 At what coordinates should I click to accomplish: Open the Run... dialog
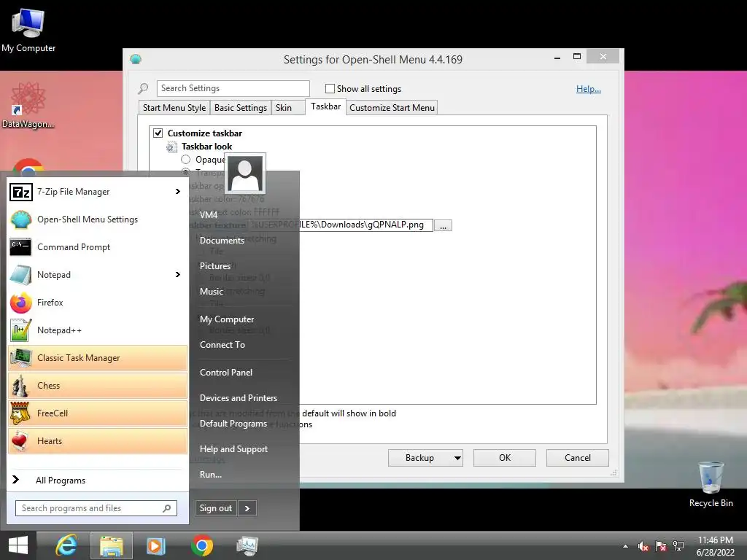(x=211, y=474)
